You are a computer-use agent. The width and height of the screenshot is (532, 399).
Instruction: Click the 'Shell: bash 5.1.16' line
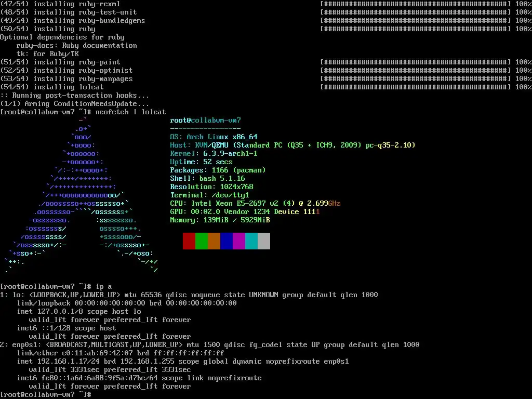tap(207, 179)
